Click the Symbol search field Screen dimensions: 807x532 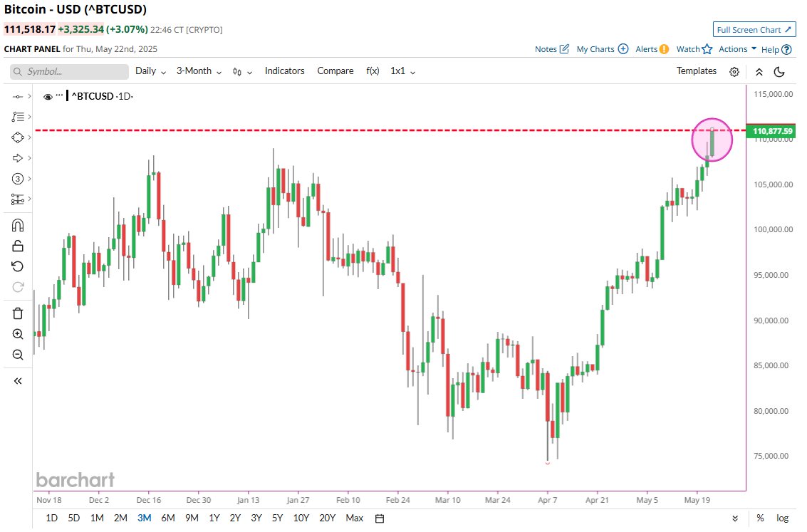(70, 71)
